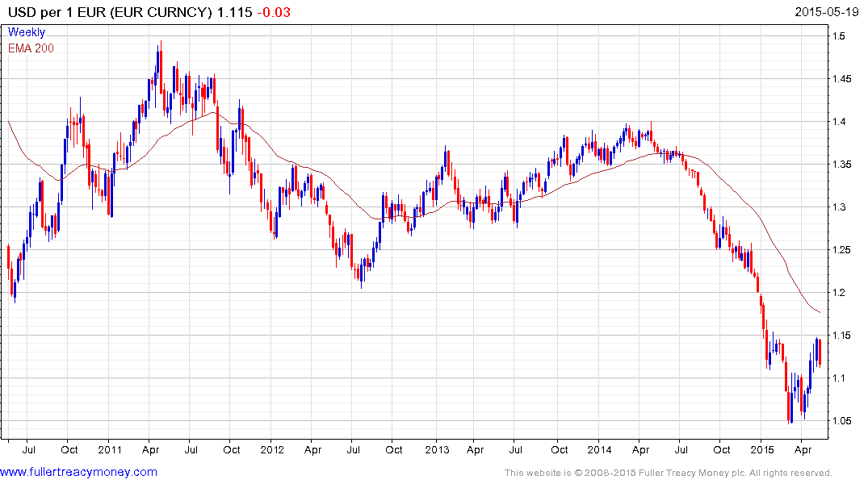Click the Fuller Treacy Money copyright notice
The height and width of the screenshot is (484, 868).
[x=669, y=473]
